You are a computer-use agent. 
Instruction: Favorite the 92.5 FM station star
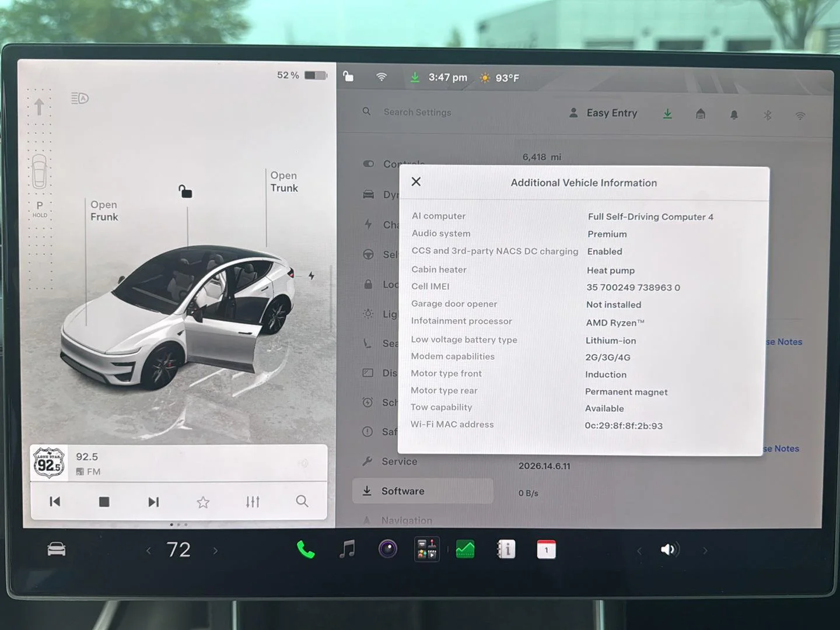click(203, 502)
